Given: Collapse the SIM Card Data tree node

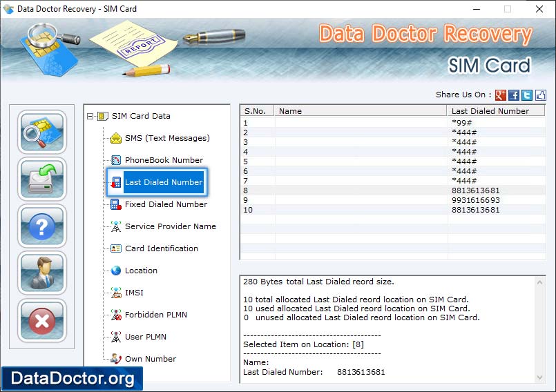Looking at the screenshot, I should point(90,116).
